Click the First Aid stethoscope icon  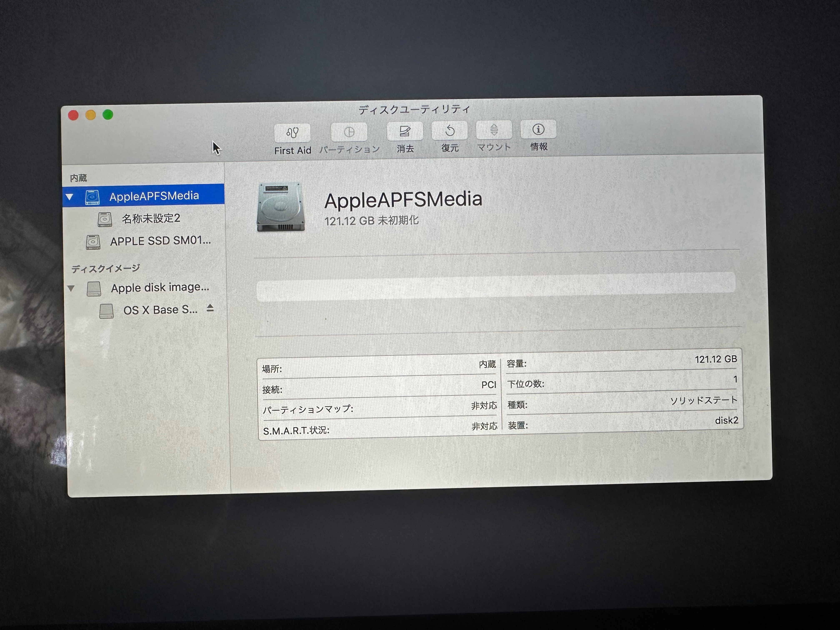point(292,132)
